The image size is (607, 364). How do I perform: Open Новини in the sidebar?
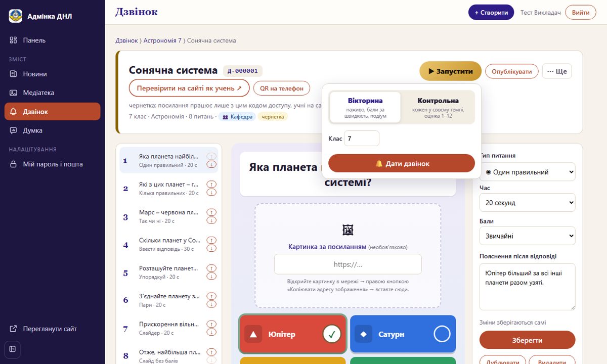[x=52, y=74]
